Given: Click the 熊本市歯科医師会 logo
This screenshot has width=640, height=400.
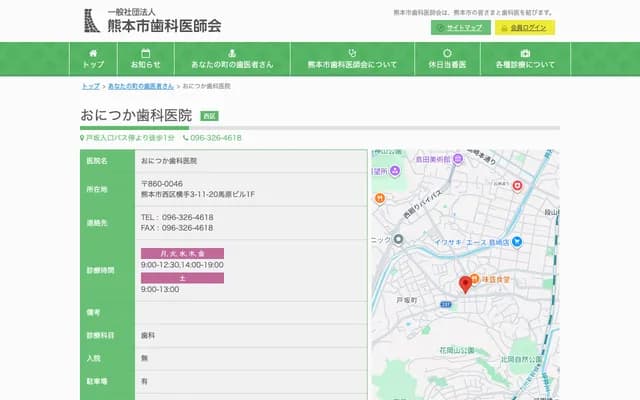Looking at the screenshot, I should 151,20.
